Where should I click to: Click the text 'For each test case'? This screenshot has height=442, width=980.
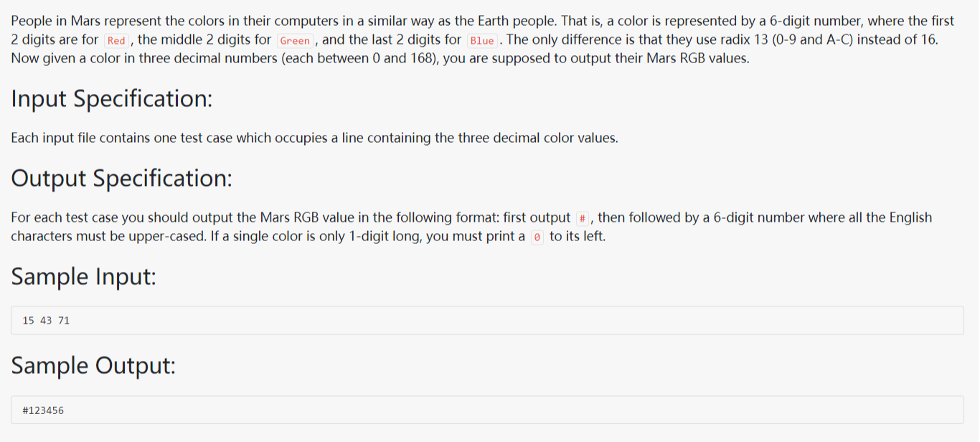65,217
